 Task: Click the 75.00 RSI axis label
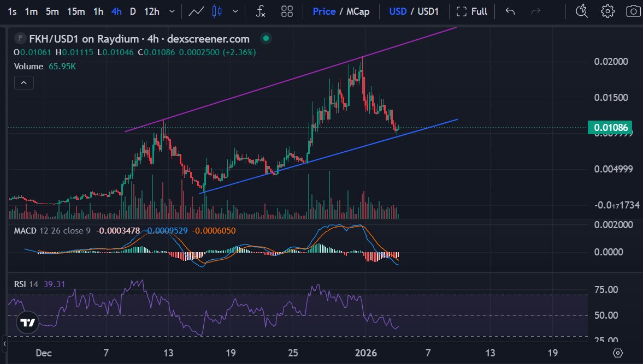coord(606,289)
